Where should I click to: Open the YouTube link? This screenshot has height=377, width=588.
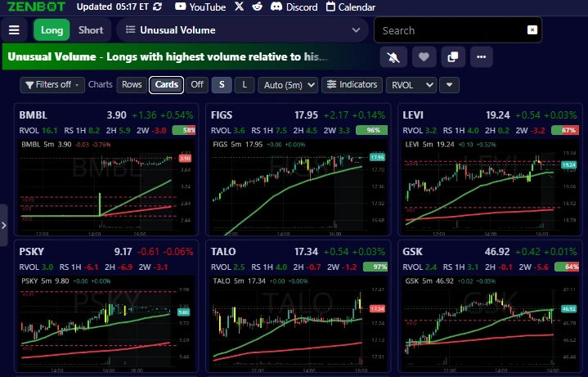click(200, 7)
